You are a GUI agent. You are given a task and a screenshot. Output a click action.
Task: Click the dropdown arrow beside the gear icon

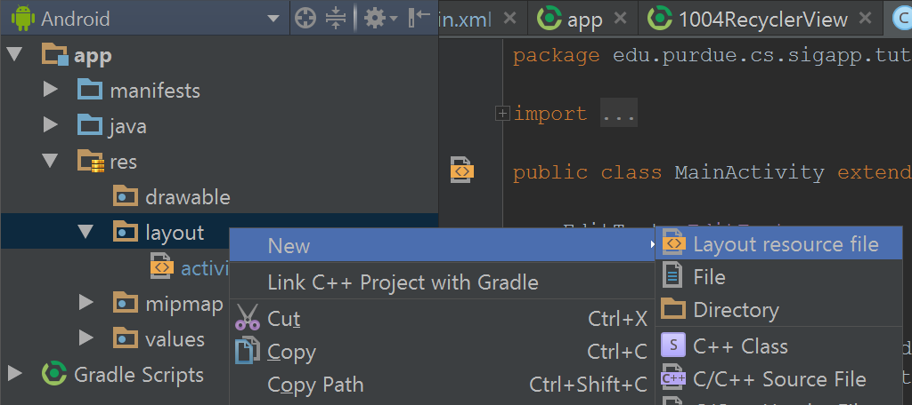[x=394, y=19]
